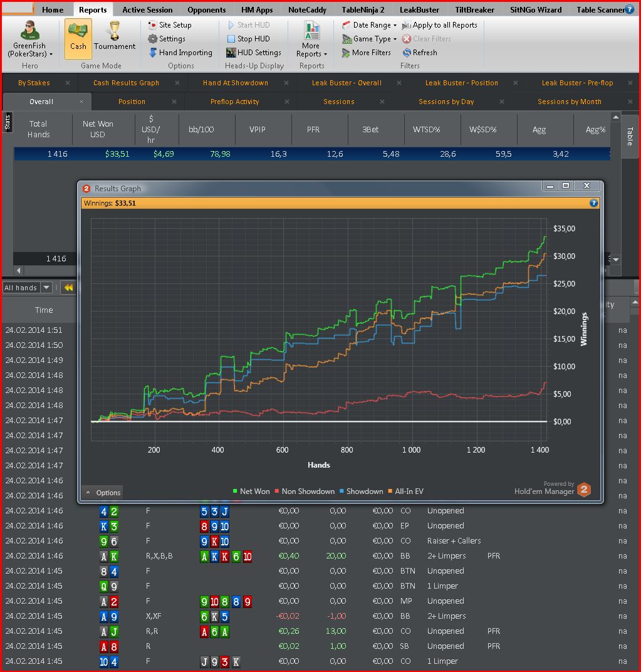The height and width of the screenshot is (672, 641).
Task: Open the Date Range filter dropdown
Action: click(x=369, y=25)
